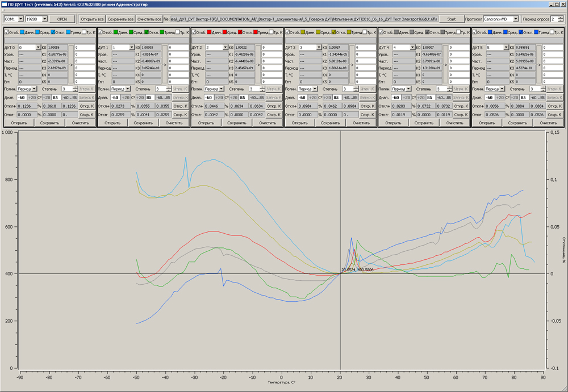Click the Очистить все button

(x=149, y=19)
